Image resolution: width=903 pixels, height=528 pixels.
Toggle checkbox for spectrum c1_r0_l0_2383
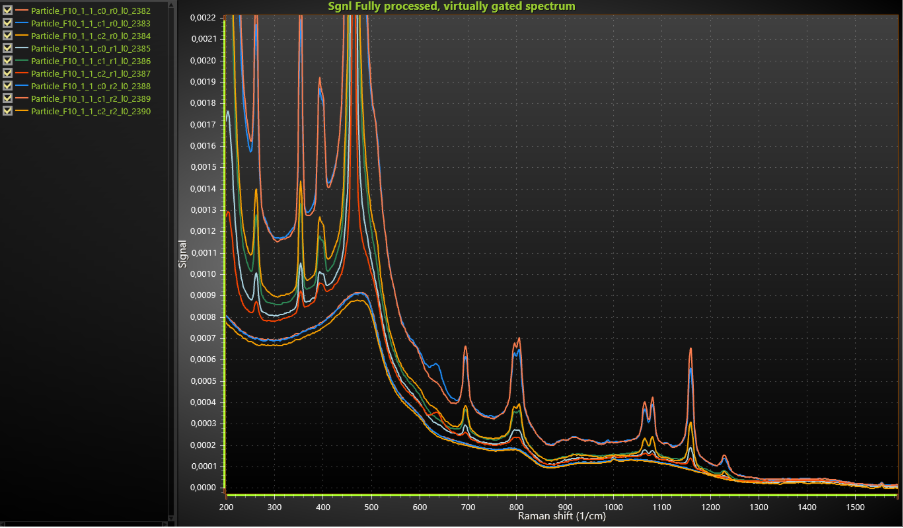click(x=7, y=23)
